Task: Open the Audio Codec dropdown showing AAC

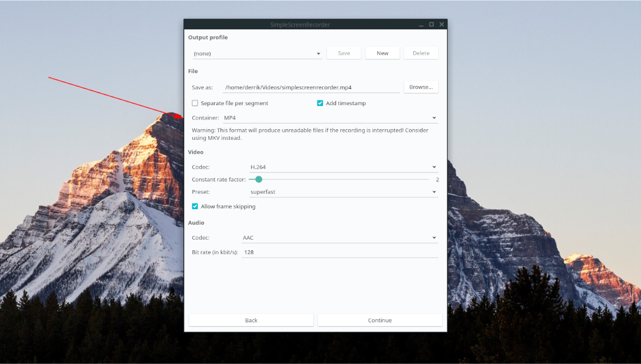Action: click(340, 238)
